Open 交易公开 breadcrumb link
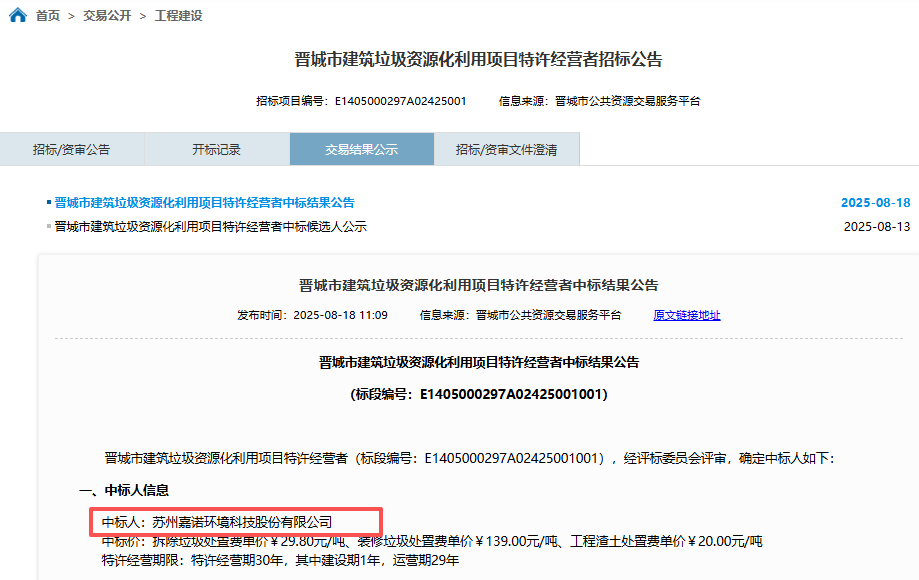Image resolution: width=919 pixels, height=580 pixels. tap(107, 16)
